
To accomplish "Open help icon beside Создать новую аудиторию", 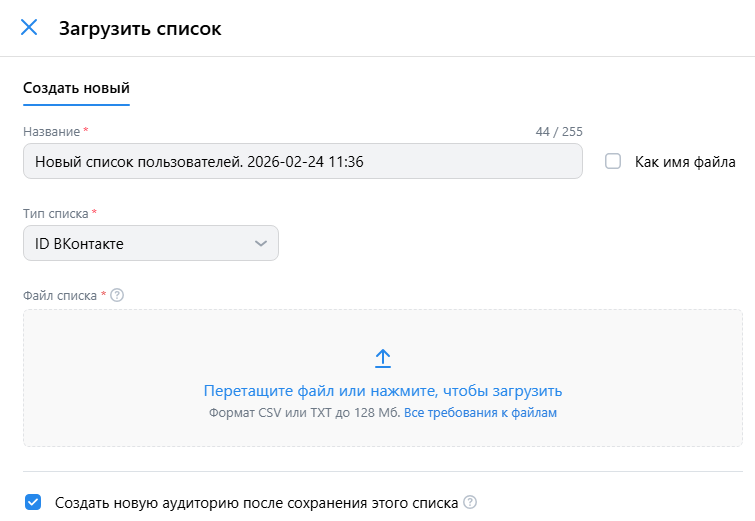I will (x=470, y=502).
